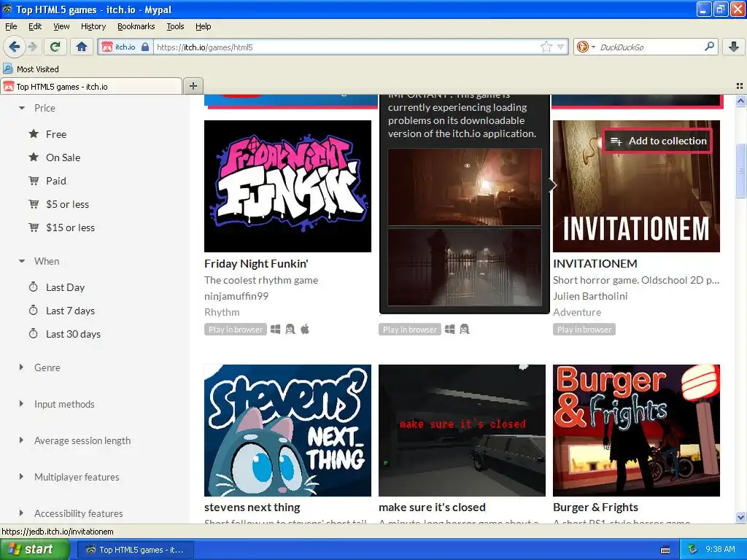The width and height of the screenshot is (747, 560).
Task: Open the make sure it's closed thumbnail
Action: 462,430
